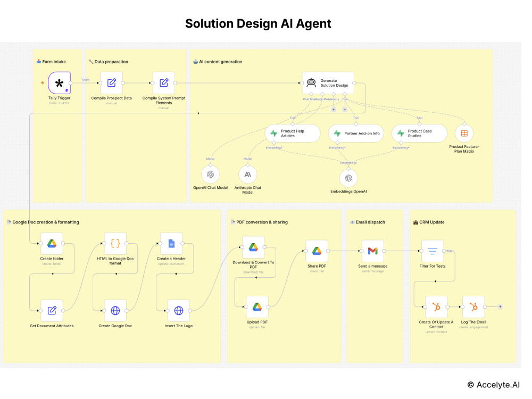Click the PDF conversion & sharing title
The height and width of the screenshot is (399, 532).
click(x=262, y=222)
